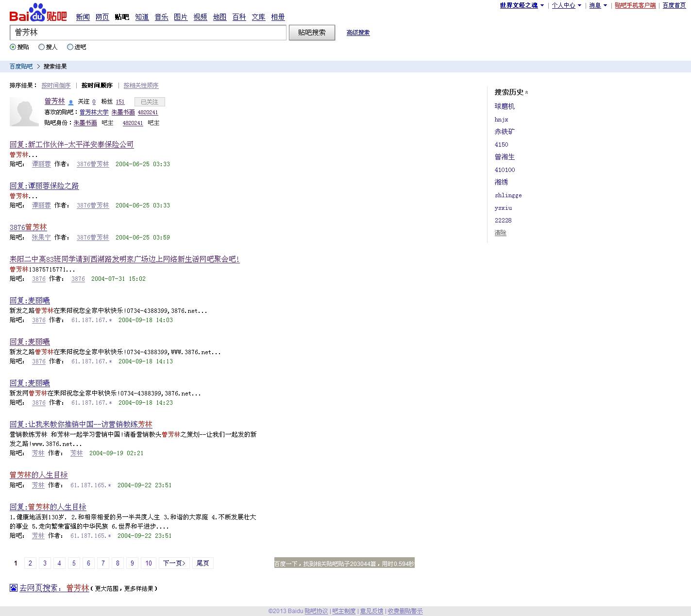Viewport: 691px width, 616px height.
Task: Open result 回复:让我来教你推销中国
Action: point(81,424)
